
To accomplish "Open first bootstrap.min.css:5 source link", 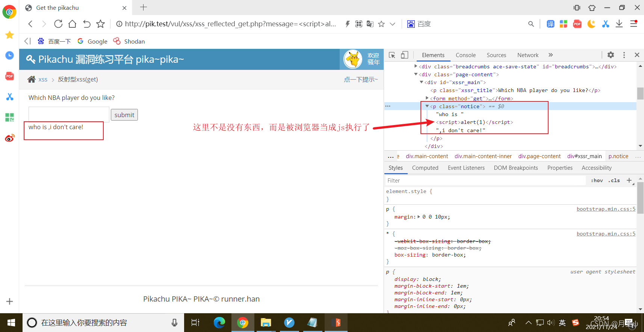I will click(606, 209).
